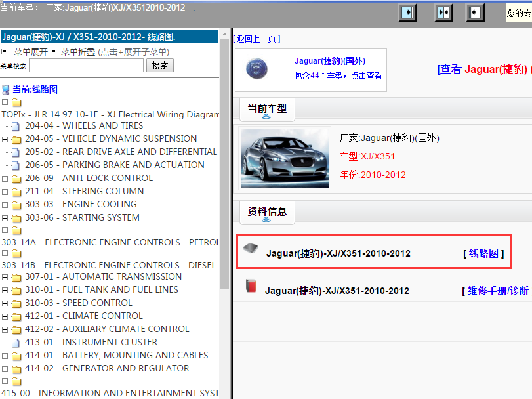Screen dimensions: 532x399
Task: Select 310-03 - SPEED CONTROL label
Action: click(79, 303)
